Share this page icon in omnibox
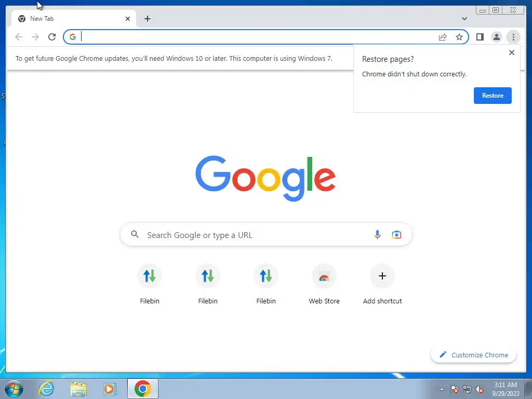 [443, 37]
